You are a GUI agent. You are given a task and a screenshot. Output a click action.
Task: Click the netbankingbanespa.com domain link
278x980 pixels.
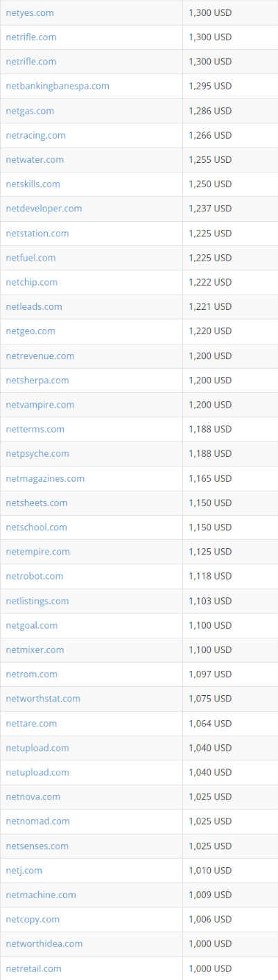click(58, 86)
